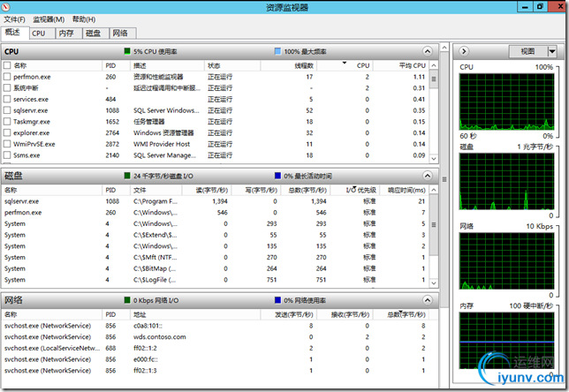The image size is (569, 392).
Task: Check the Ssms.exe process checkbox
Action: [7, 155]
